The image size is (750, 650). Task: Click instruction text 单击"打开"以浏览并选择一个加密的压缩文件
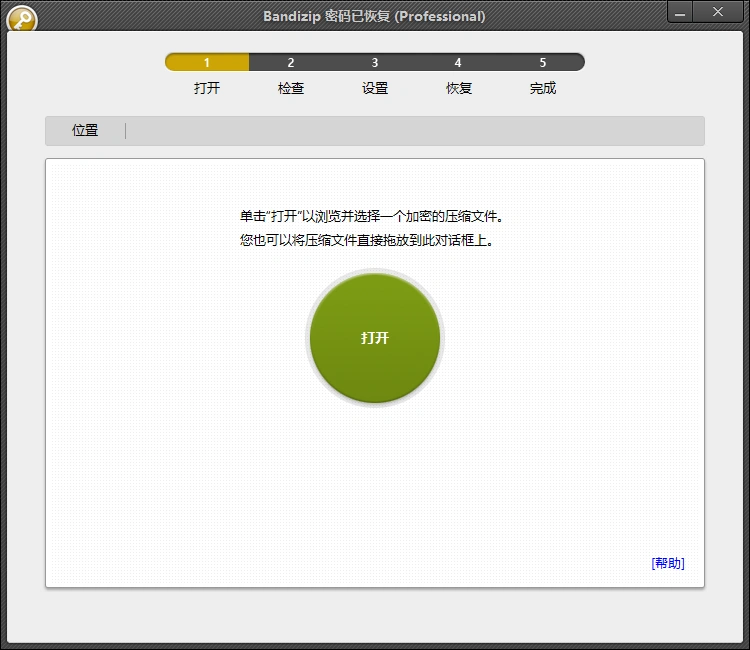(x=371, y=216)
